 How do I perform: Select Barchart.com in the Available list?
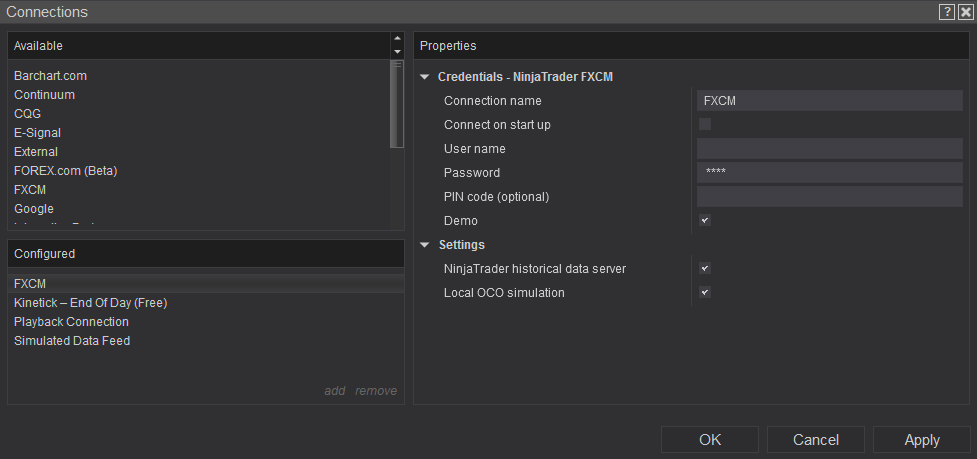[51, 75]
